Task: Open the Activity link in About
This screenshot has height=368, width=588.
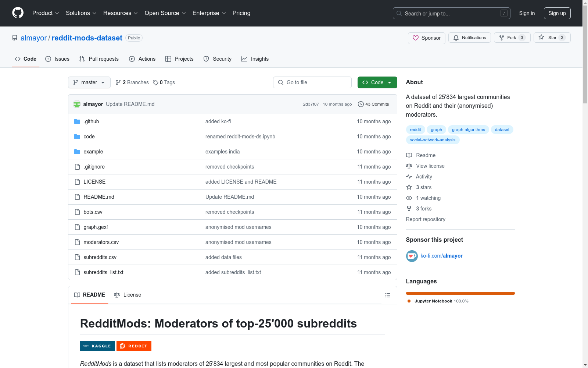Action: pyautogui.click(x=419, y=177)
